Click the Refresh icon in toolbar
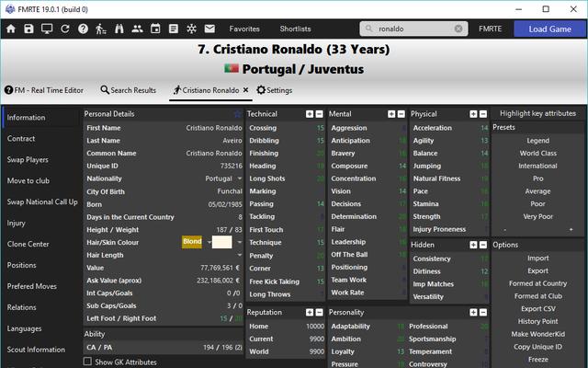The height and width of the screenshot is (368, 588). pyautogui.click(x=65, y=29)
